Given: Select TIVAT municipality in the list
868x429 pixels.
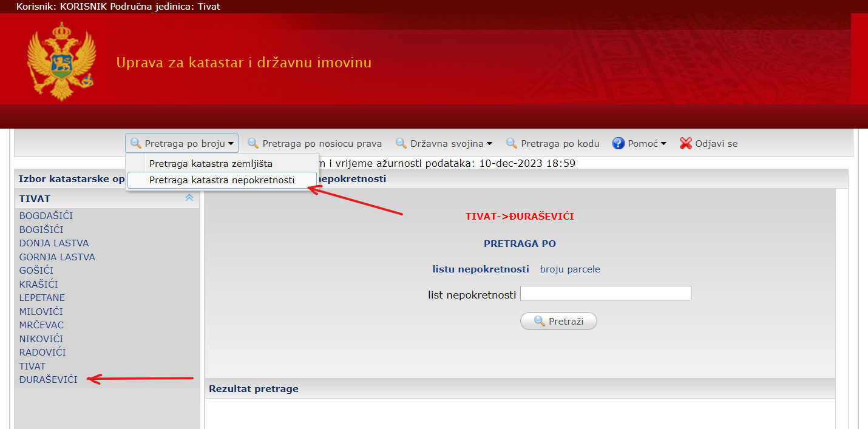Looking at the screenshot, I should 32,367.
